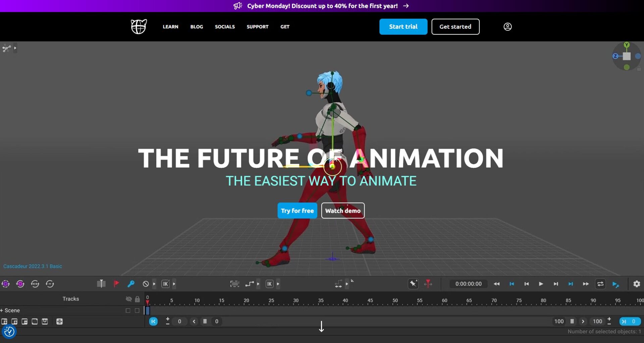This screenshot has width=644, height=343.
Task: Click the Start trial button
Action: tap(403, 27)
